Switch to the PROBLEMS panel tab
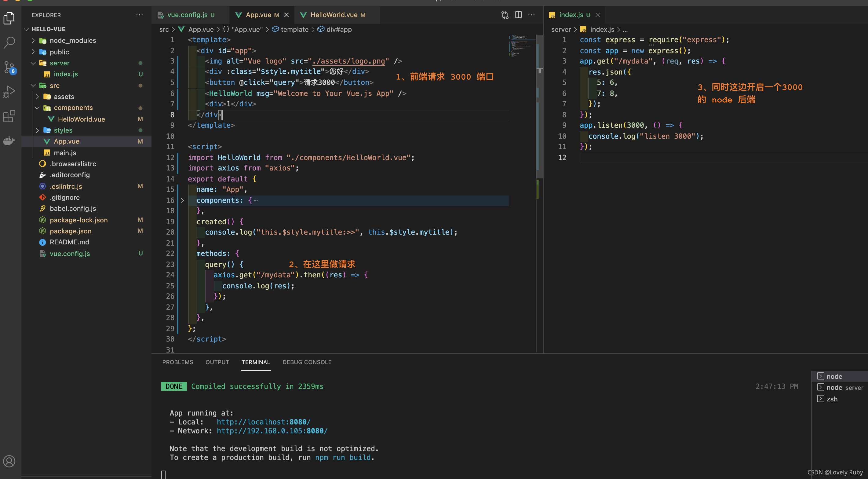 coord(177,362)
